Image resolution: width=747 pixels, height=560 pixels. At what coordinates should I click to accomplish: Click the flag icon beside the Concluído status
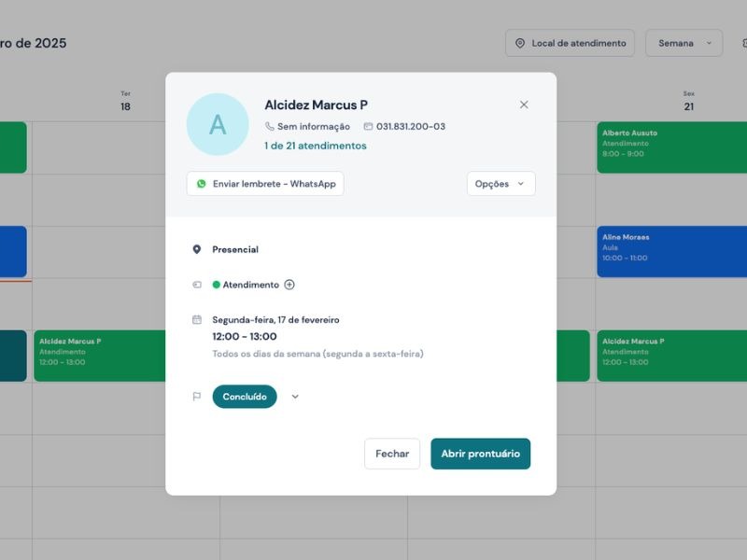[196, 396]
